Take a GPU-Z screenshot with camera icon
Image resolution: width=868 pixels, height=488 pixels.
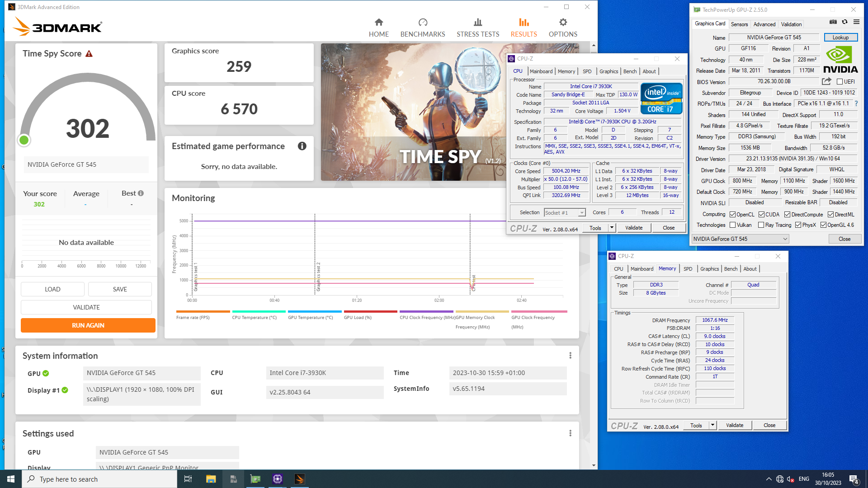click(x=833, y=22)
